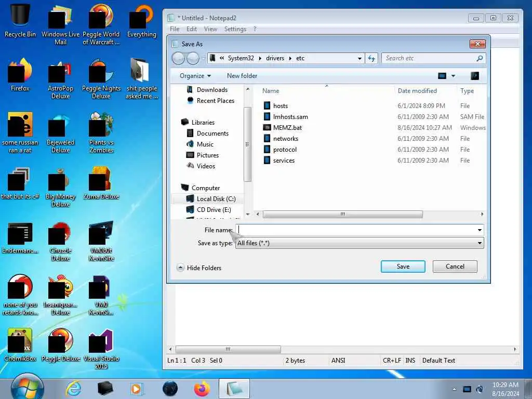This screenshot has height=399, width=532.
Task: Click the breadcrumb arrow after drivers
Action: [290, 58]
